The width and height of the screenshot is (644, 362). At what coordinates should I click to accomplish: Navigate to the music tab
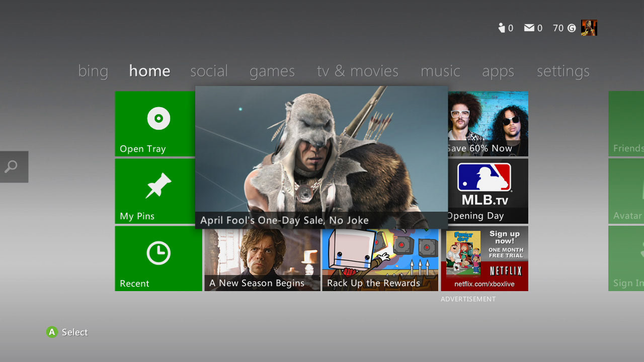click(440, 71)
